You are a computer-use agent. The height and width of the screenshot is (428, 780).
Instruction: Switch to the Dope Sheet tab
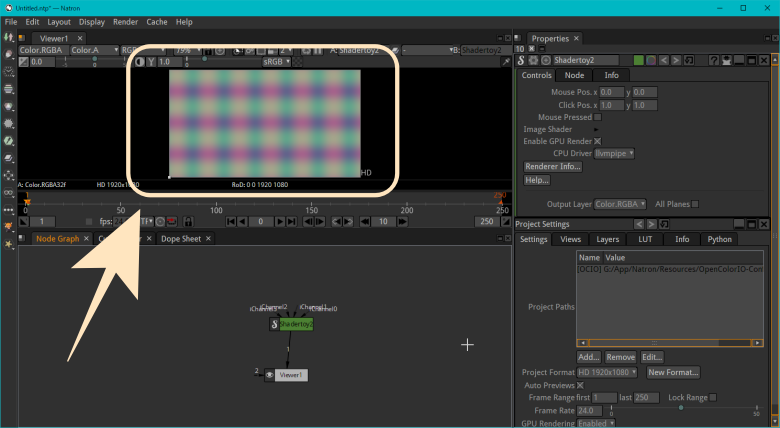click(181, 239)
